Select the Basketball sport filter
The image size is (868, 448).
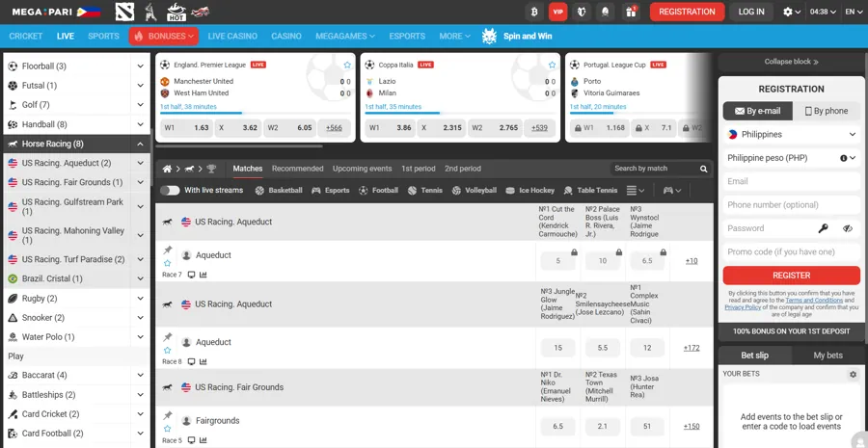[280, 190]
